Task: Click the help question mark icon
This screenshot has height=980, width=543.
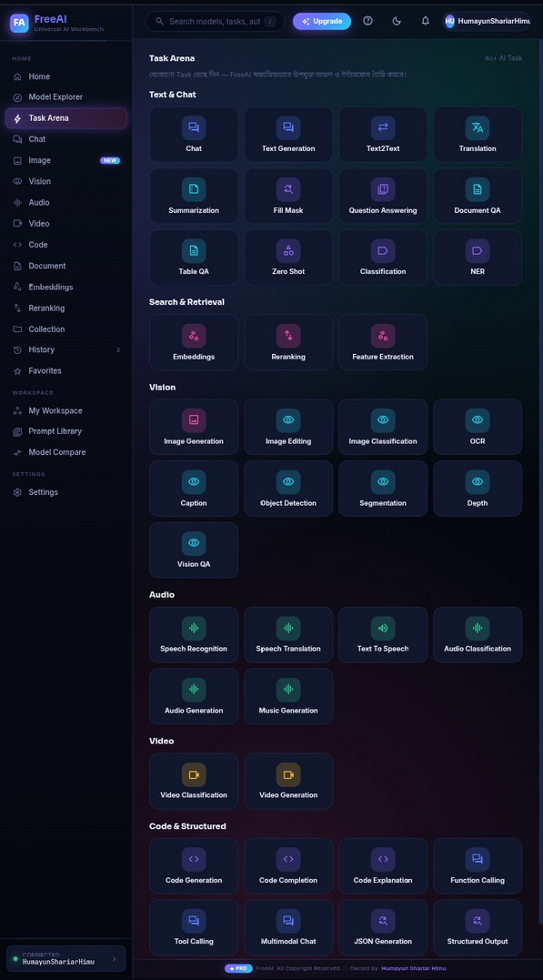Action: click(367, 21)
